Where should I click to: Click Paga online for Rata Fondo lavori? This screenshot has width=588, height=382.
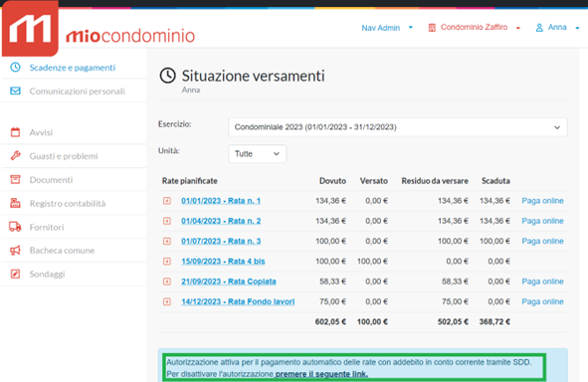pyautogui.click(x=542, y=301)
